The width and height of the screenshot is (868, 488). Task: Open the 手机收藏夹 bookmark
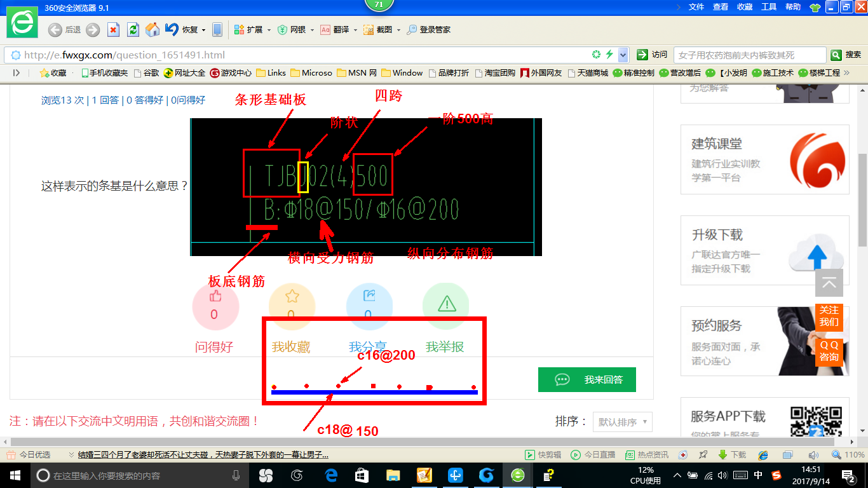(105, 73)
